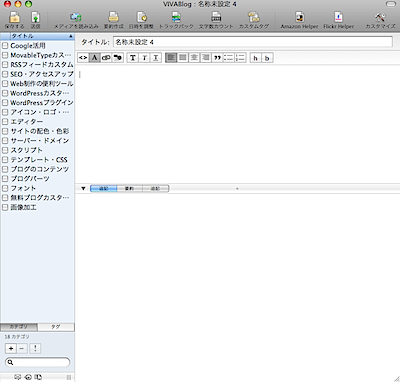This screenshot has height=382, width=400.
Task: Select the サーバー・ドメイン row text
Action: coord(40,140)
